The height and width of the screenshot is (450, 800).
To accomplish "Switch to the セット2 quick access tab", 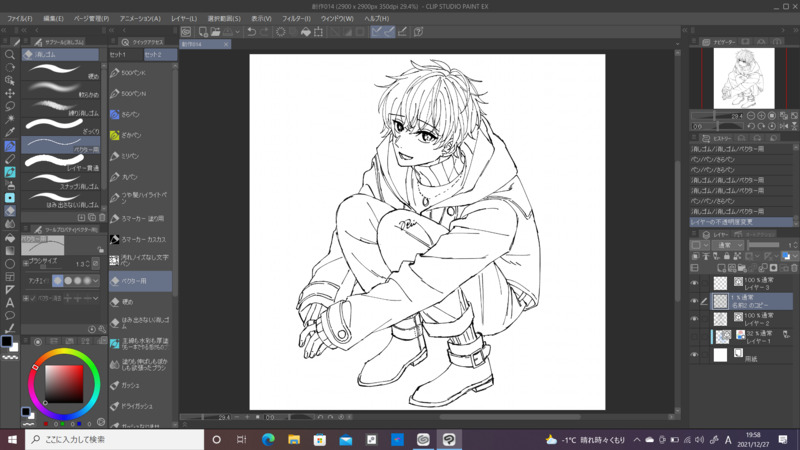I will click(x=160, y=55).
